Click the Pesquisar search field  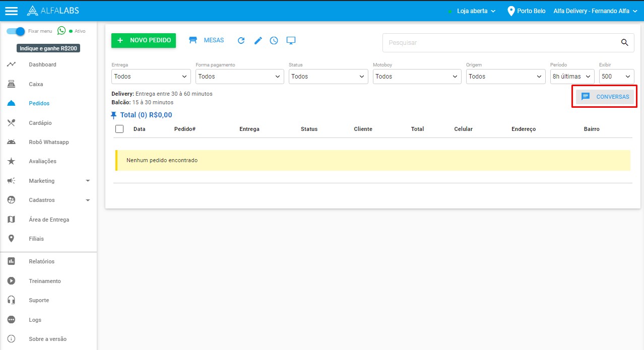(x=499, y=43)
